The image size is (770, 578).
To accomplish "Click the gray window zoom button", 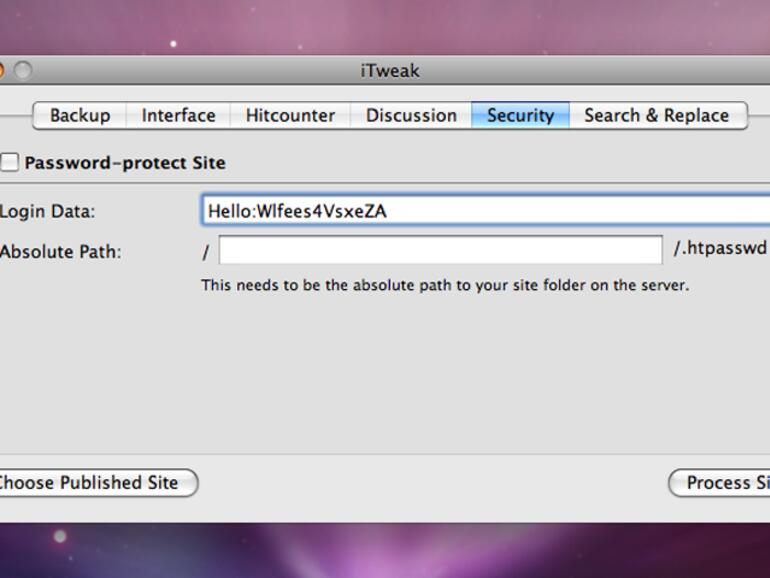I will (23, 70).
